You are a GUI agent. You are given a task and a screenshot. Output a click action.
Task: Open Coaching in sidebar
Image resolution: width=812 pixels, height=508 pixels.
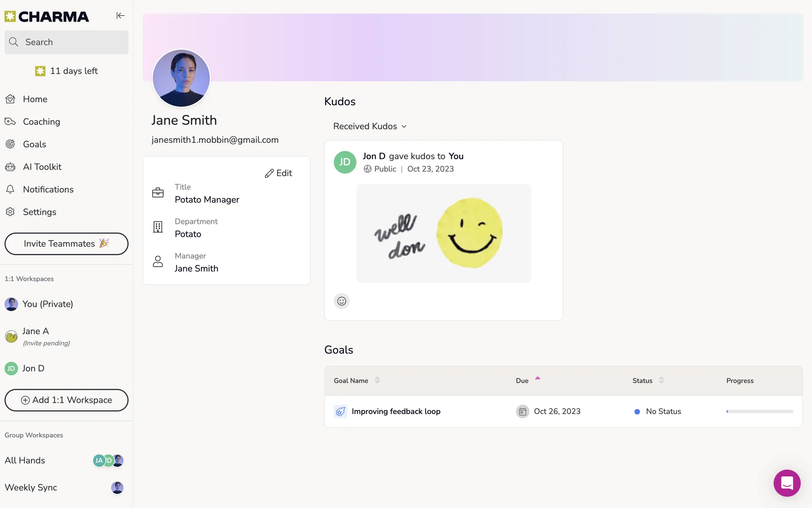(41, 122)
